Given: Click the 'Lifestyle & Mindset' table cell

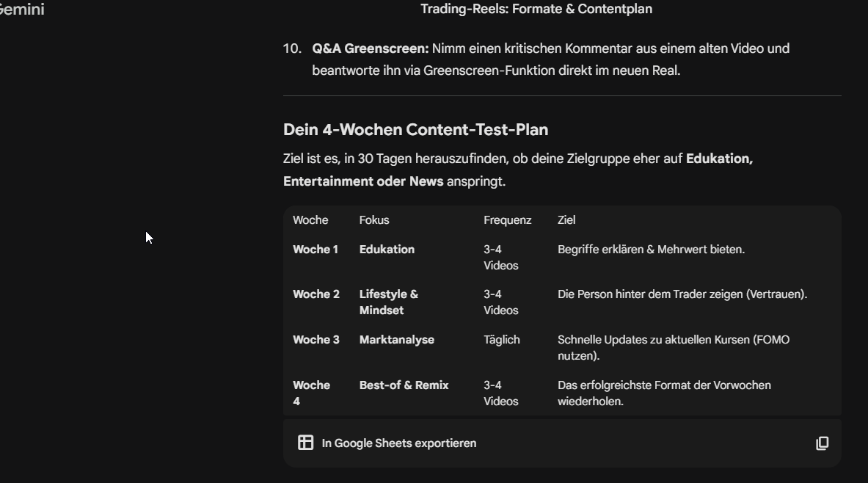Looking at the screenshot, I should (x=388, y=302).
